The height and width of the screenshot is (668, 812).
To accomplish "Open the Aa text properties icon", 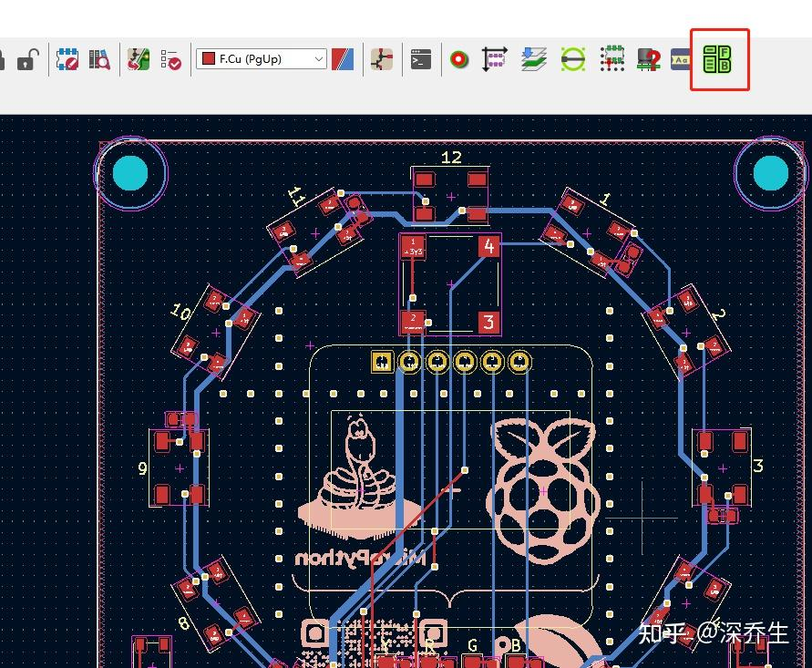I will 680,58.
